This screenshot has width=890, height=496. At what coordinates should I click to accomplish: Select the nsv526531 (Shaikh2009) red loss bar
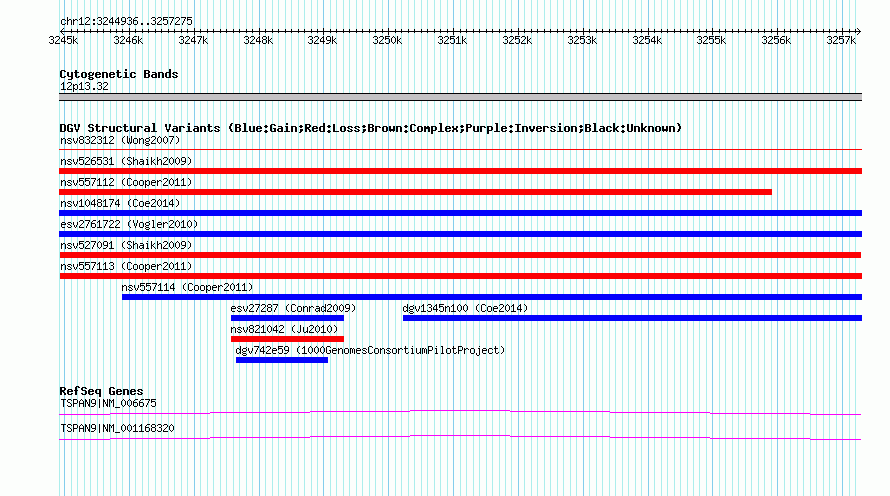point(460,171)
